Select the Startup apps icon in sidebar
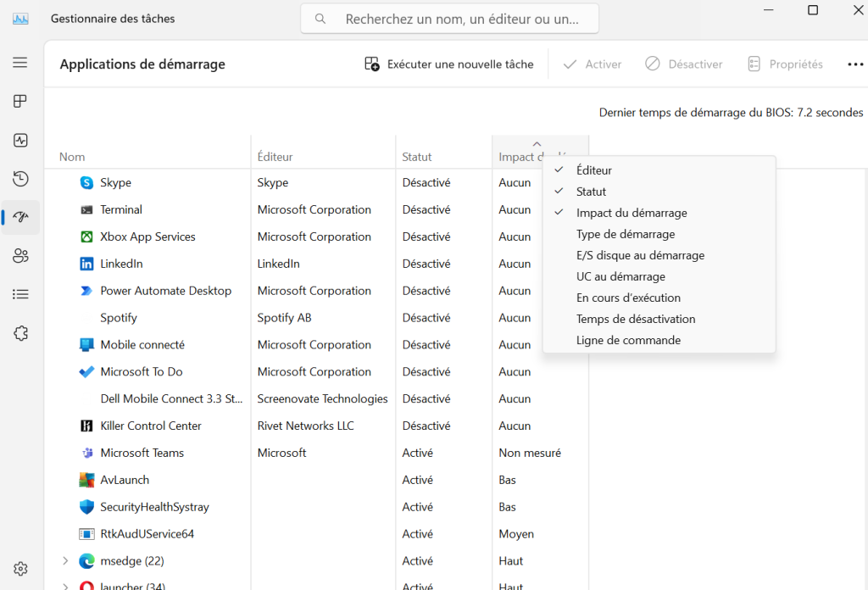868x590 pixels. click(x=20, y=217)
